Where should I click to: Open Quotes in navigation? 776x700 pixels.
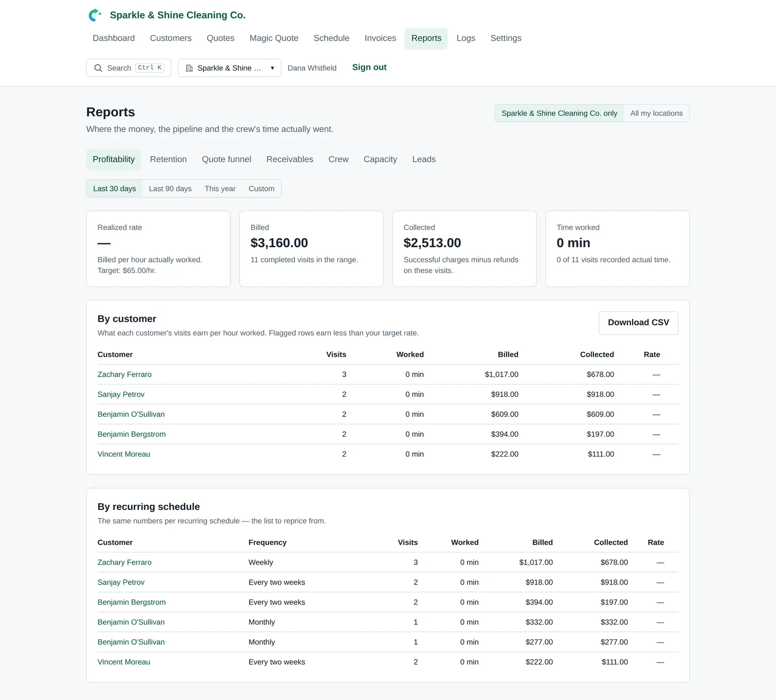click(x=221, y=38)
